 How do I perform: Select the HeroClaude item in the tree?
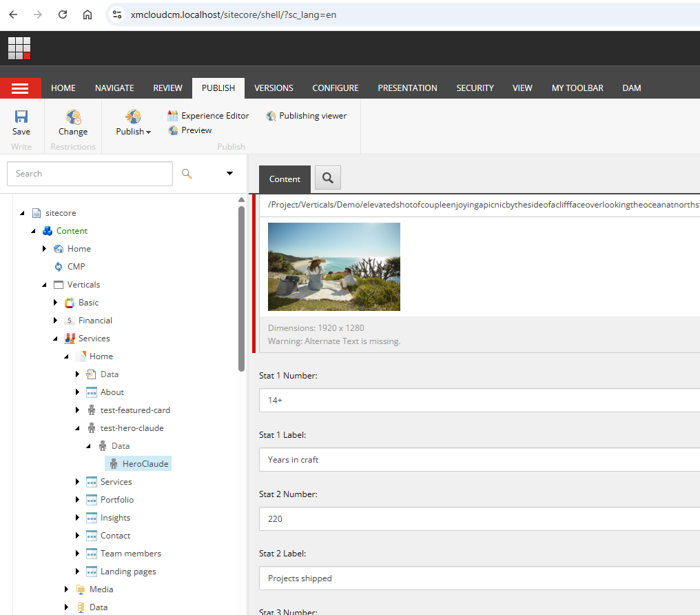(145, 463)
